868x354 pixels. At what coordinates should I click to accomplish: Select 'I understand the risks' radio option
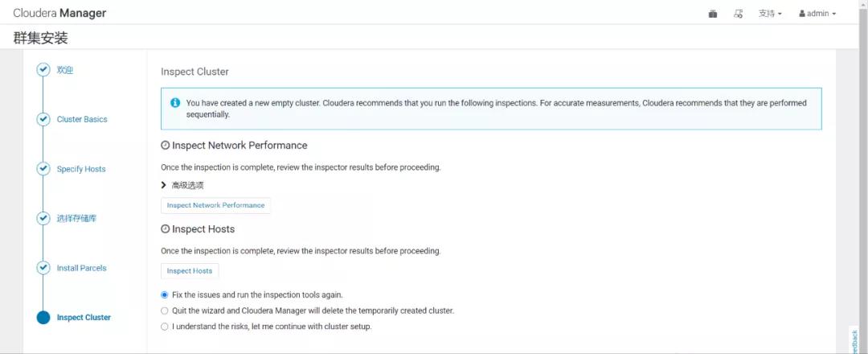point(165,327)
